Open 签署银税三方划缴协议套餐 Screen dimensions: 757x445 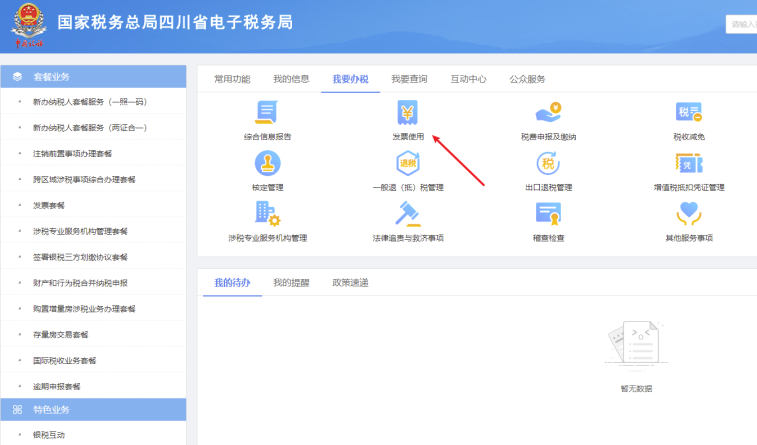[x=80, y=257]
